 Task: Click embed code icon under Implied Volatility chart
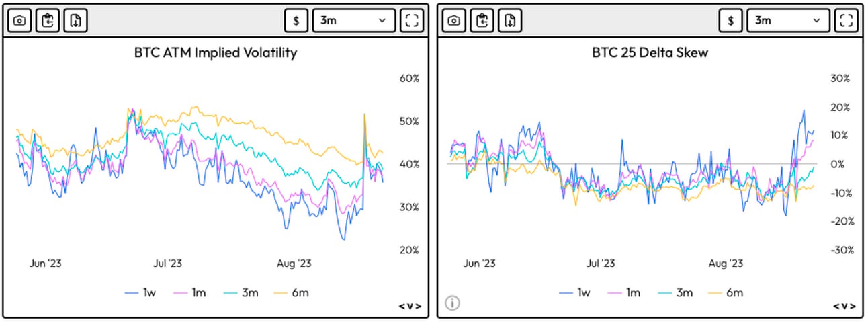[x=410, y=306]
